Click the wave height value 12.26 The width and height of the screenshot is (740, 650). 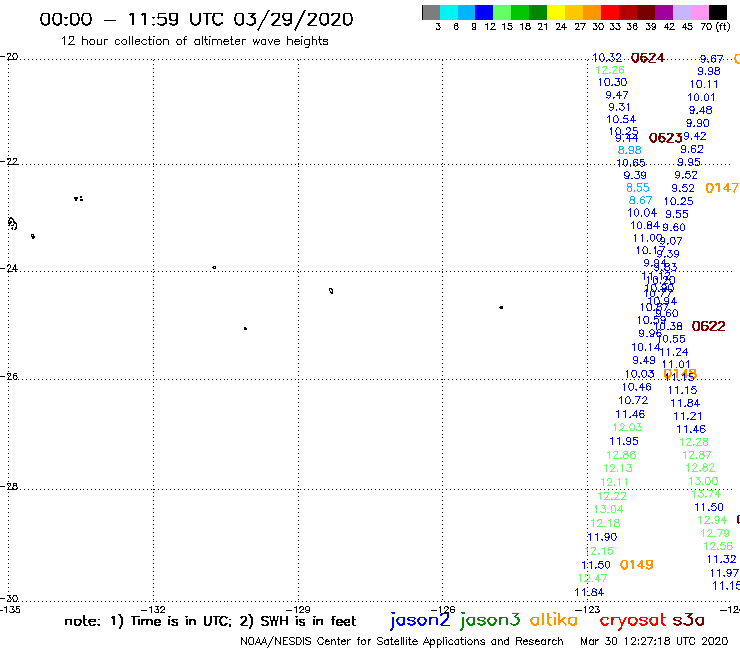pos(610,70)
